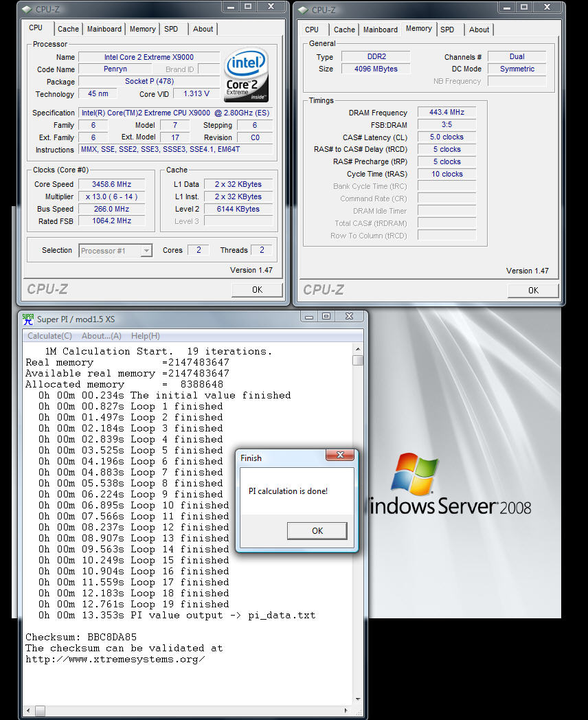Maximize the left CPU-Z window
Image resolution: width=588 pixels, height=720 pixels.
[x=248, y=7]
